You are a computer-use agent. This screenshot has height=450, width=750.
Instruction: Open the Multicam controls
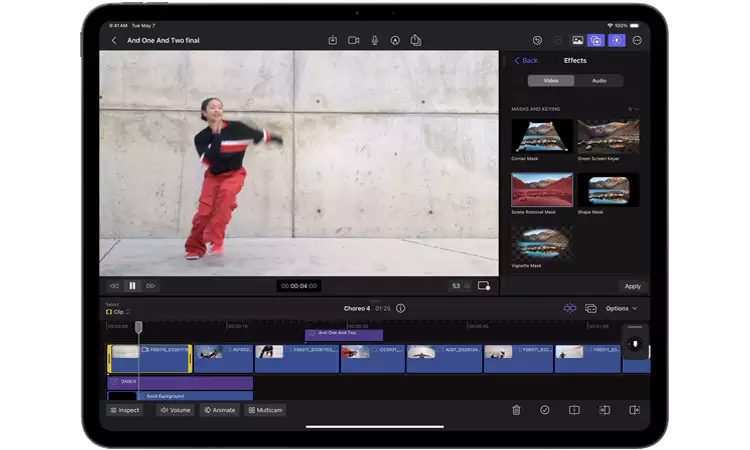[265, 410]
